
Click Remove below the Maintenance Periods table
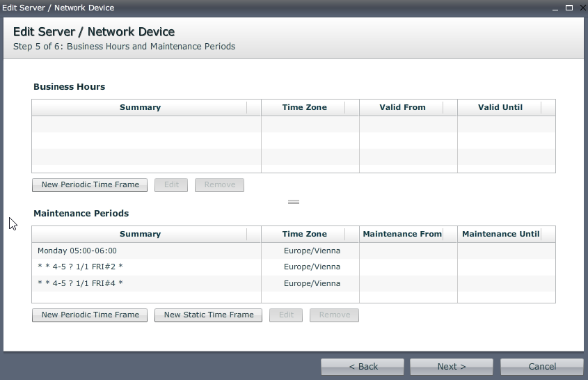click(x=334, y=315)
